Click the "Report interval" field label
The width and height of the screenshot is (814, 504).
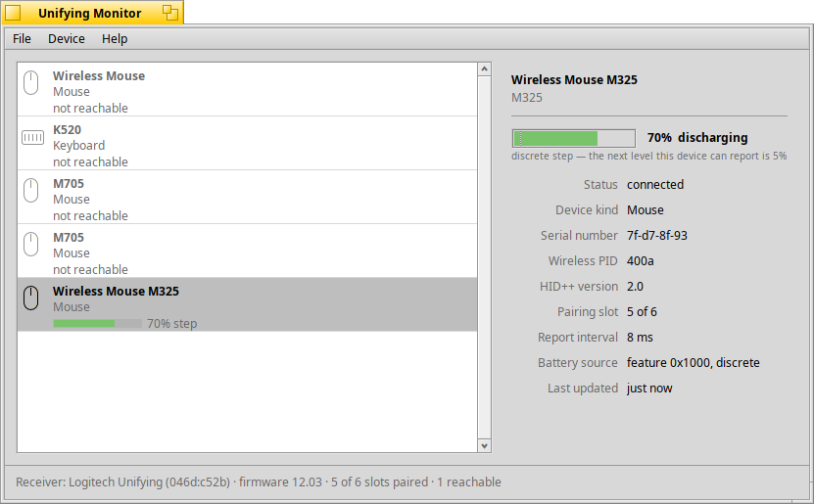578,337
